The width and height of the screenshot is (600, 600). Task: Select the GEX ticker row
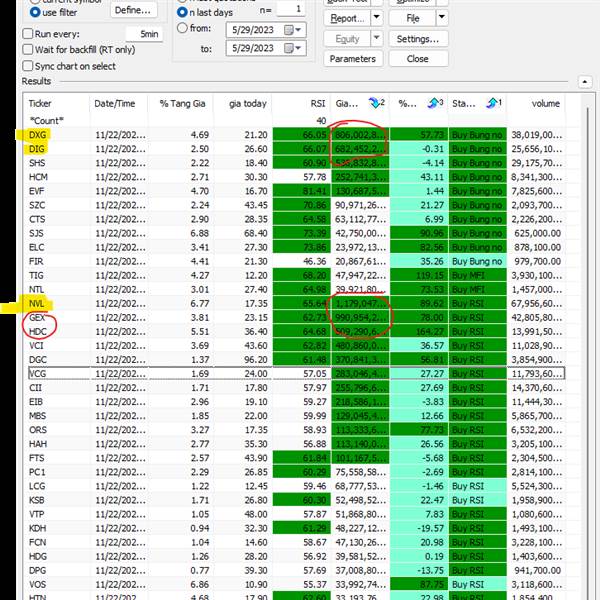(x=295, y=318)
